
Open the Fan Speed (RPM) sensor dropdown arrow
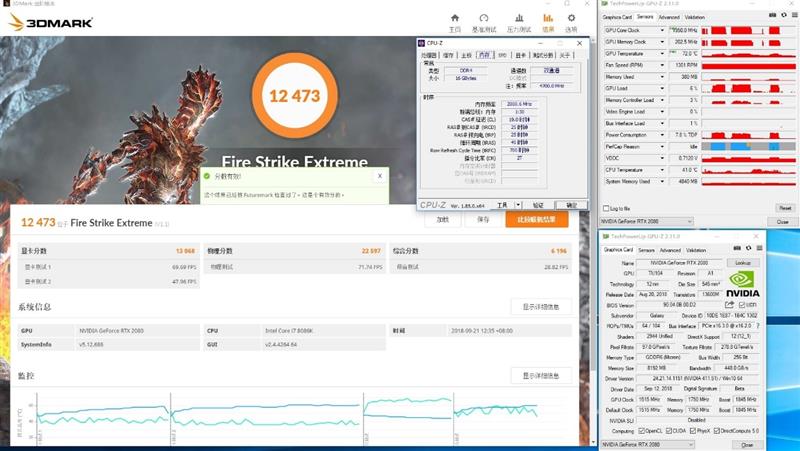click(x=662, y=65)
